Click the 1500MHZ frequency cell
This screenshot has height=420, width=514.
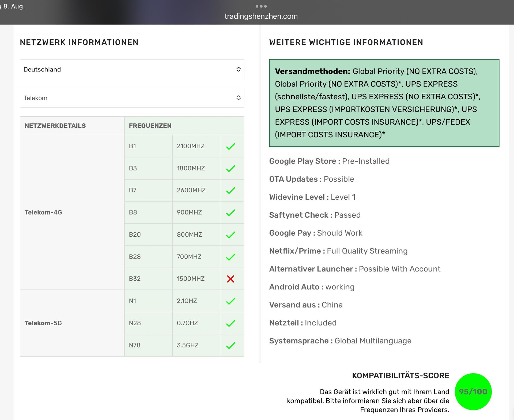(x=196, y=279)
